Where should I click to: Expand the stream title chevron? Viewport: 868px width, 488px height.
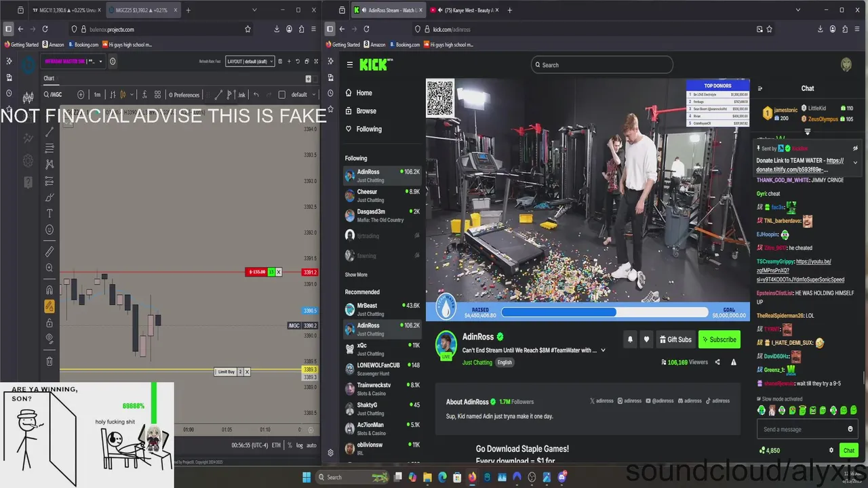[603, 350]
